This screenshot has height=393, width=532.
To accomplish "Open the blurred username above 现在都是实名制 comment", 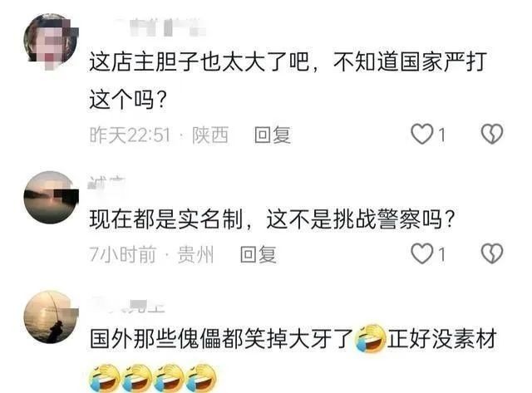I will pyautogui.click(x=106, y=183).
